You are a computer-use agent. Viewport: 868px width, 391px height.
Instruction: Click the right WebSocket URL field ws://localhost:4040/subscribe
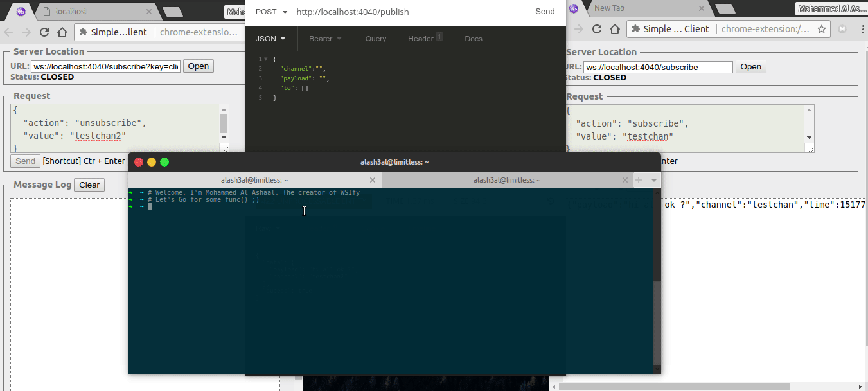point(658,67)
